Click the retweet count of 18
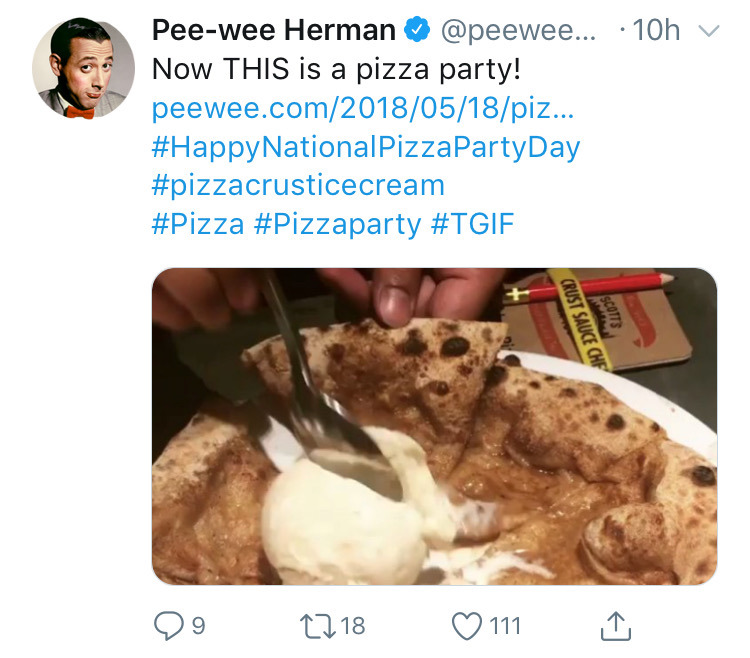This screenshot has height=658, width=750. [353, 626]
